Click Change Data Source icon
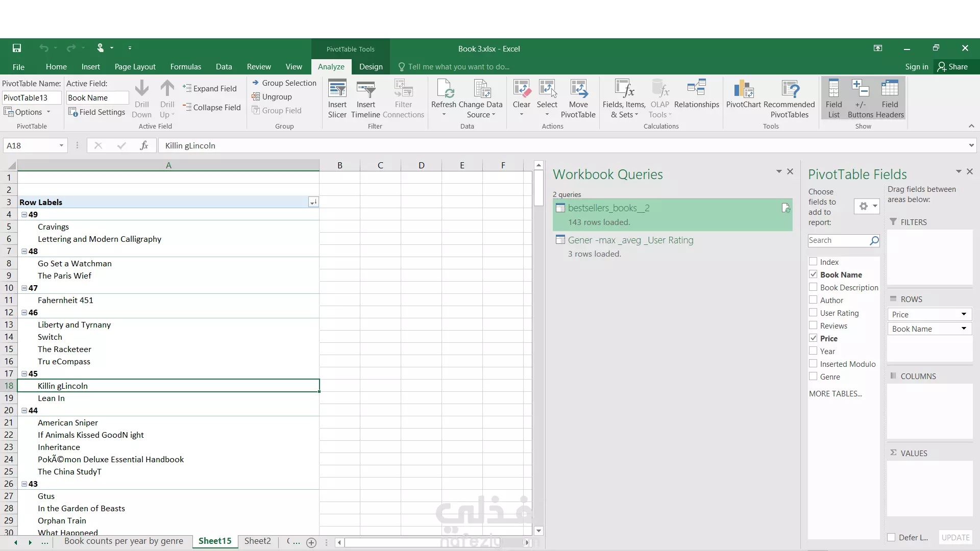Screen dimensions: 980x551 [x=481, y=99]
